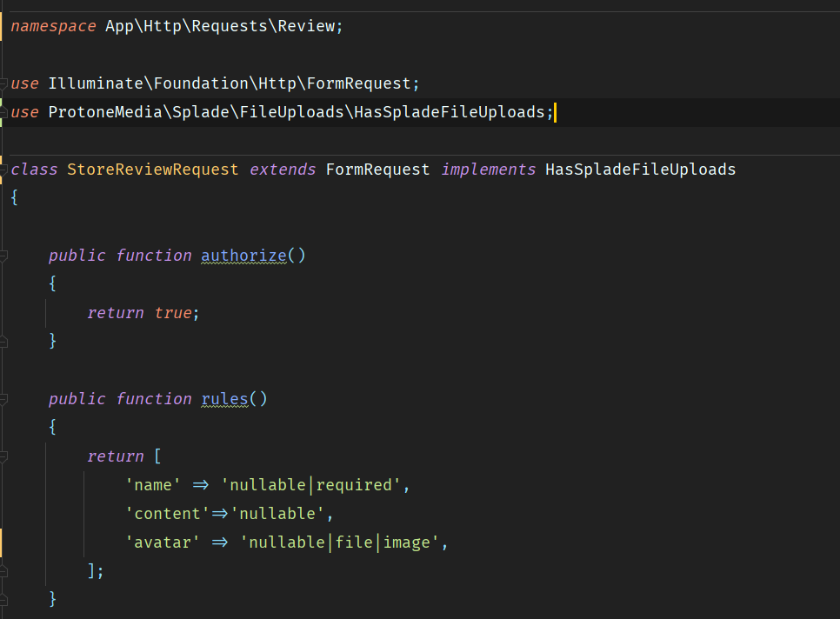
Task: Click the HasSpladeFileUploads interface name
Action: pyautogui.click(x=640, y=169)
